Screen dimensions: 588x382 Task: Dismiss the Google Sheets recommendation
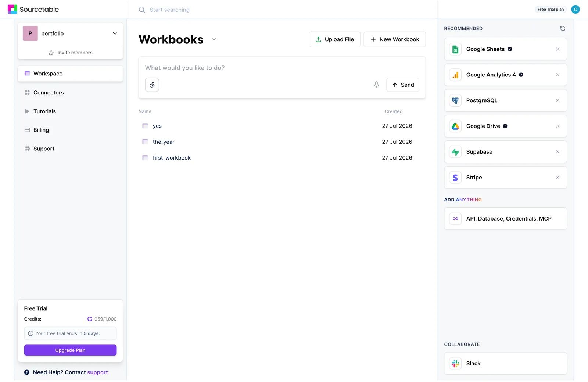tap(557, 49)
